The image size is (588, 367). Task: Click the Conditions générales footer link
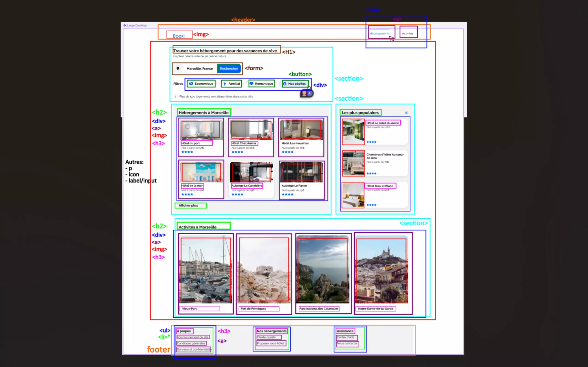[x=191, y=343]
